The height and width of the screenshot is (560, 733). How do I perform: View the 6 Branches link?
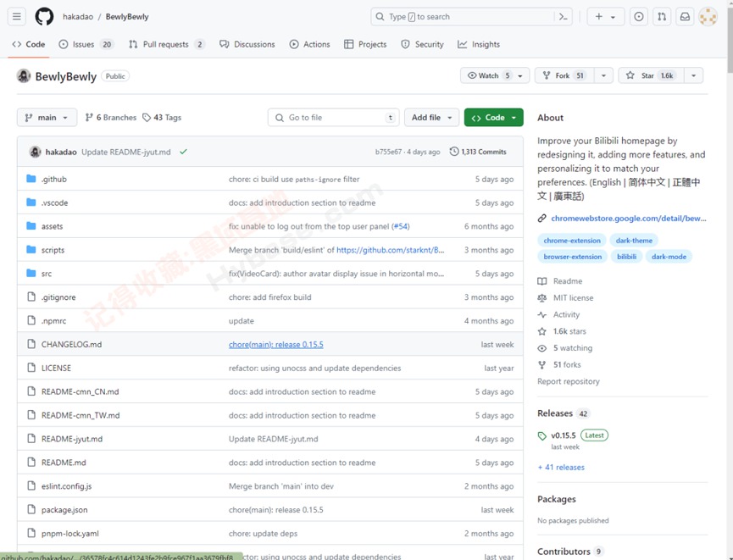[x=111, y=117]
